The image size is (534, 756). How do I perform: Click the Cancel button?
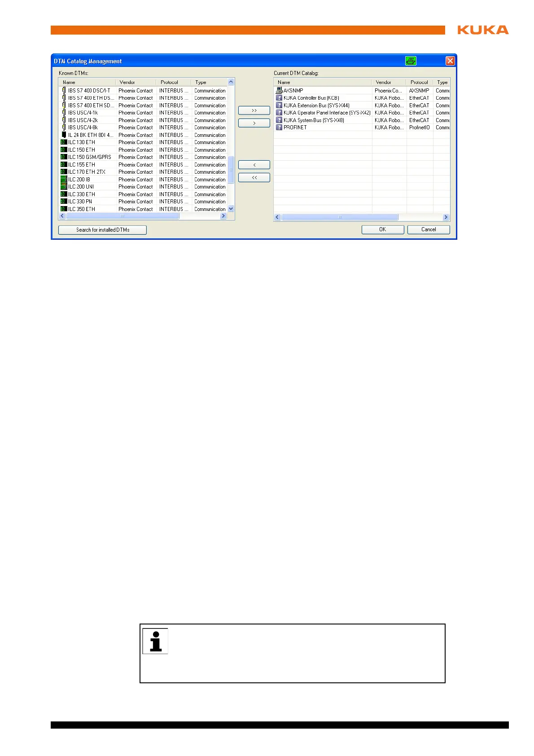pyautogui.click(x=429, y=229)
